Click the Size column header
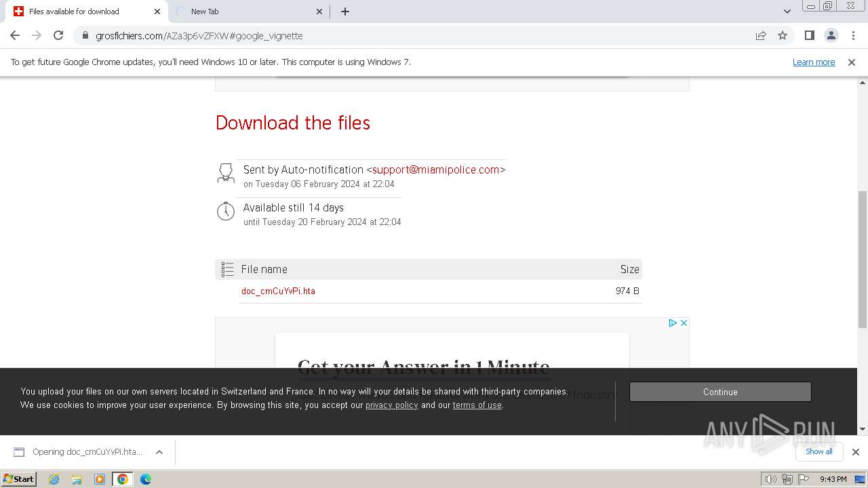 629,269
